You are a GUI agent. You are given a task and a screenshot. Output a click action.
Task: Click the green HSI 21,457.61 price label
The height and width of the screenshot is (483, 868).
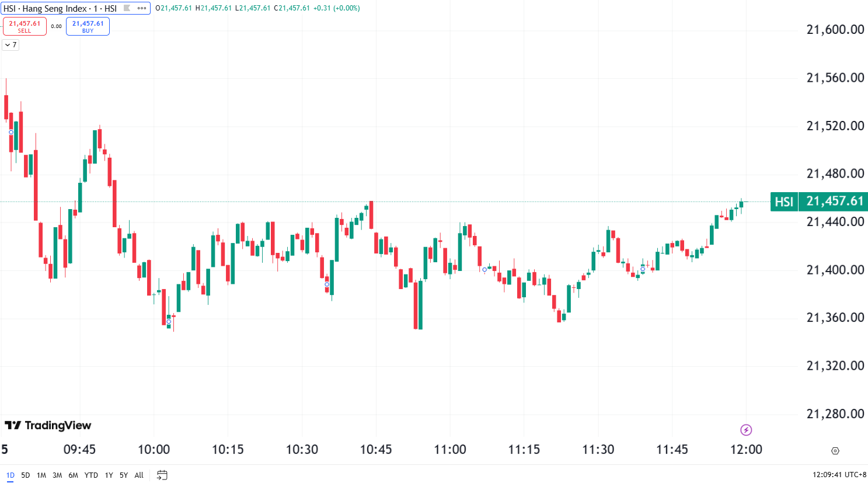(819, 201)
